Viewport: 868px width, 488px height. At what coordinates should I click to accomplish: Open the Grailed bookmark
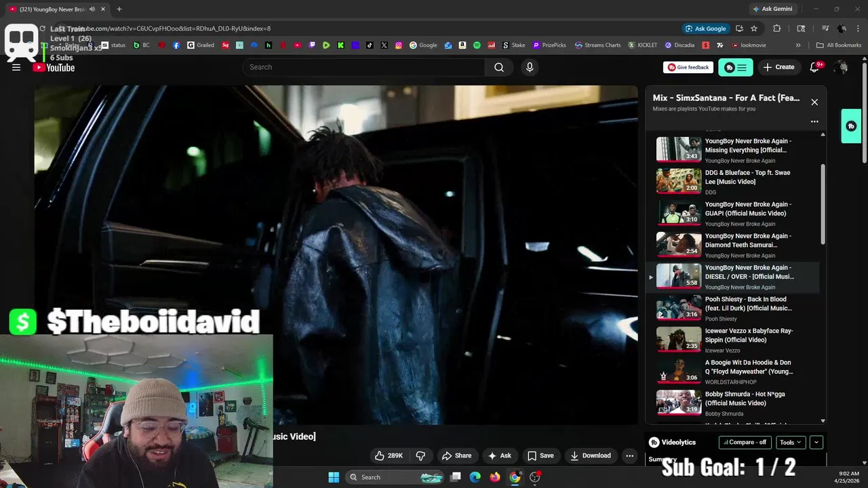point(201,45)
